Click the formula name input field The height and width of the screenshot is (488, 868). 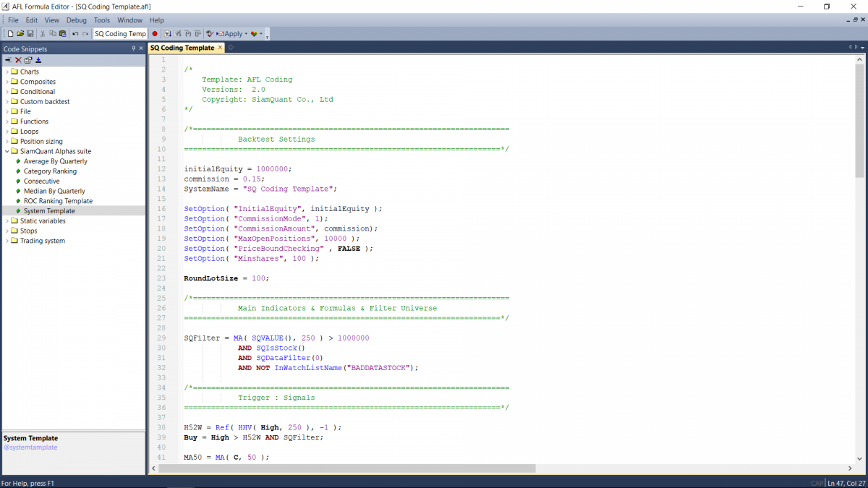tap(120, 34)
